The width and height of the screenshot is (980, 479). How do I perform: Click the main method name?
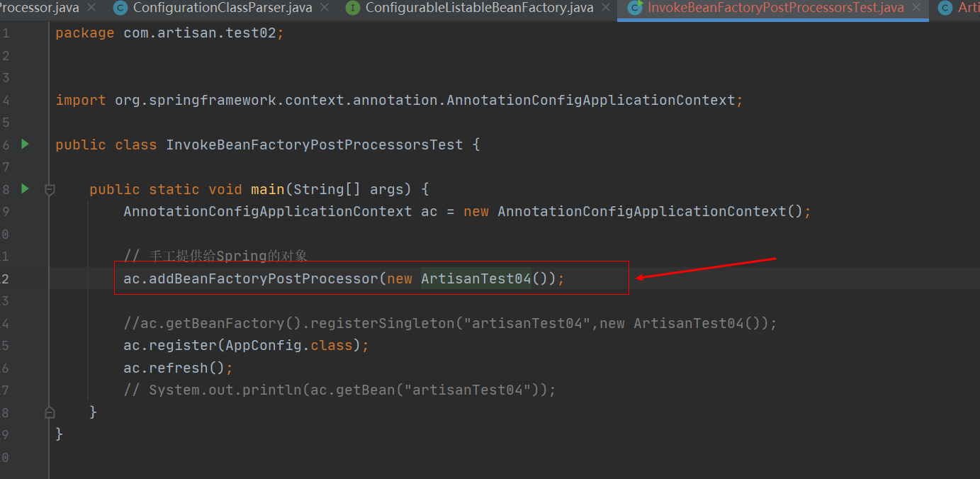[x=267, y=189]
